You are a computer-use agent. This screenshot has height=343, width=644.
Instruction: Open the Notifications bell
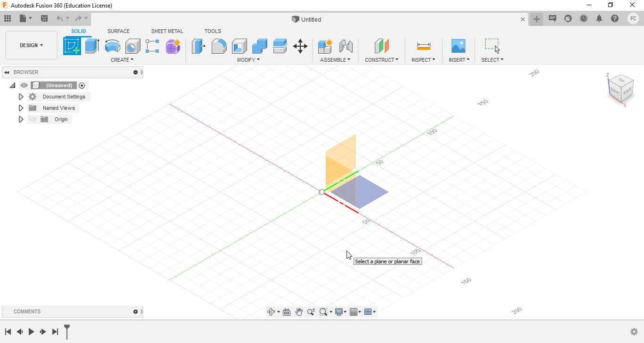599,18
